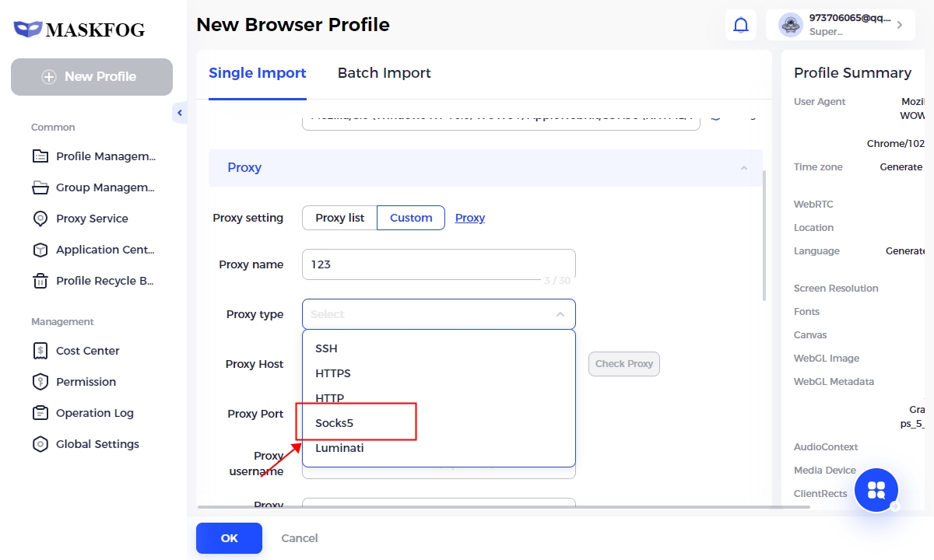Viewport: 934px width, 560px height.
Task: Open Profile Management from the sidebar
Action: coord(105,156)
